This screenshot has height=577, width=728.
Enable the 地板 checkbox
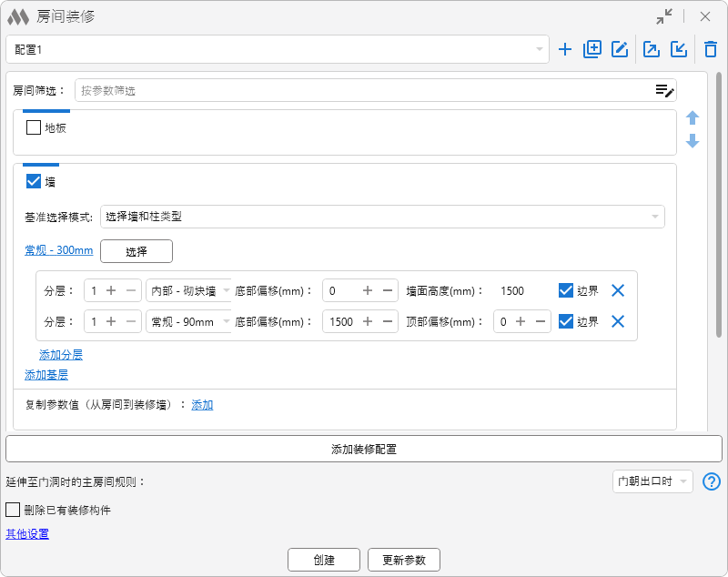(x=34, y=127)
